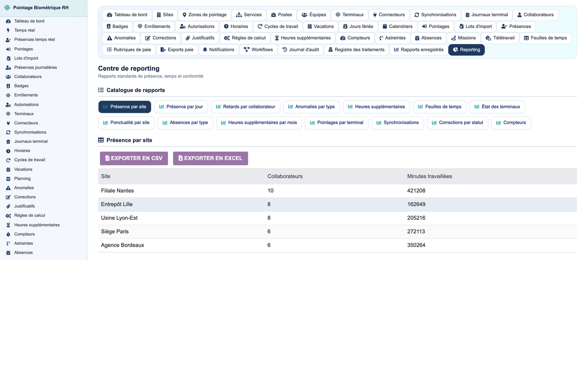Screen dimensions: 588x368
Task: Switch to the Équipes tab
Action: click(314, 15)
